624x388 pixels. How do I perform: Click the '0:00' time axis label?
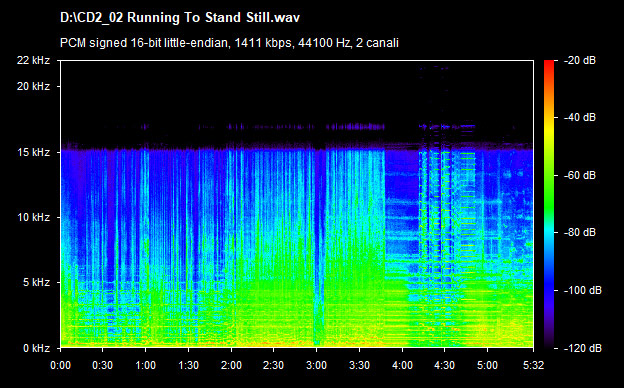tap(60, 365)
